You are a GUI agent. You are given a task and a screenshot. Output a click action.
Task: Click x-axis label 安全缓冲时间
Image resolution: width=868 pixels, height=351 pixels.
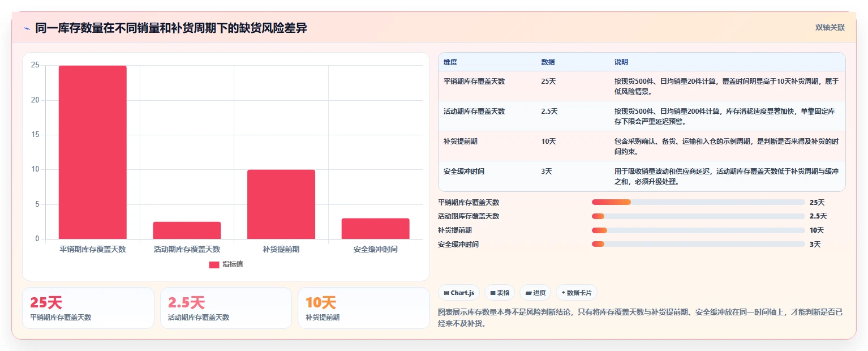pos(375,249)
